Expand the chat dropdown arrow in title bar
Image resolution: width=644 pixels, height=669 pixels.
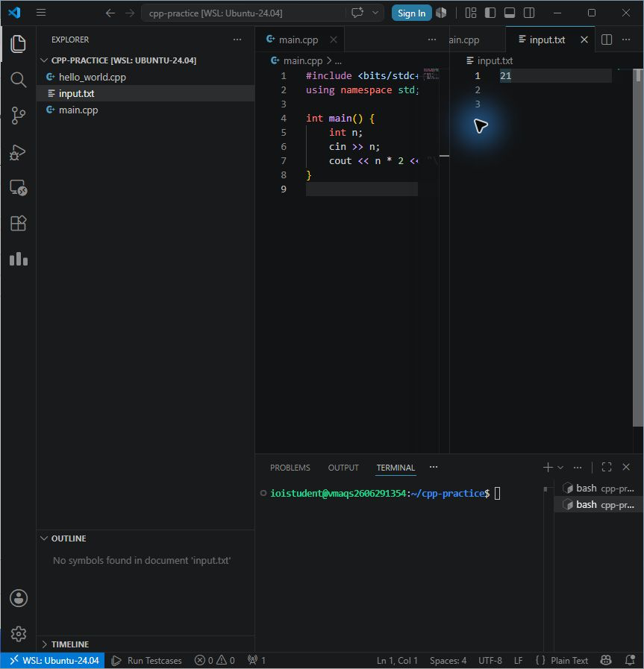click(x=375, y=13)
